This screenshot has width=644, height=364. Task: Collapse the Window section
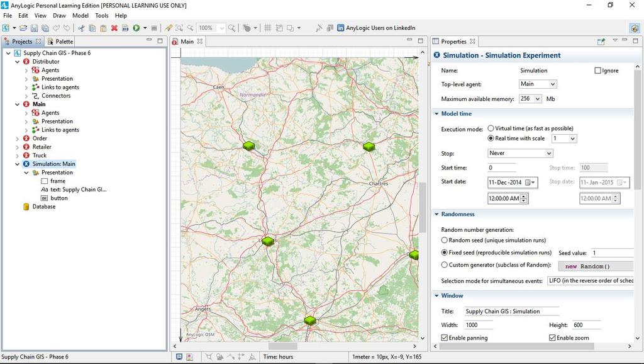tap(436, 296)
